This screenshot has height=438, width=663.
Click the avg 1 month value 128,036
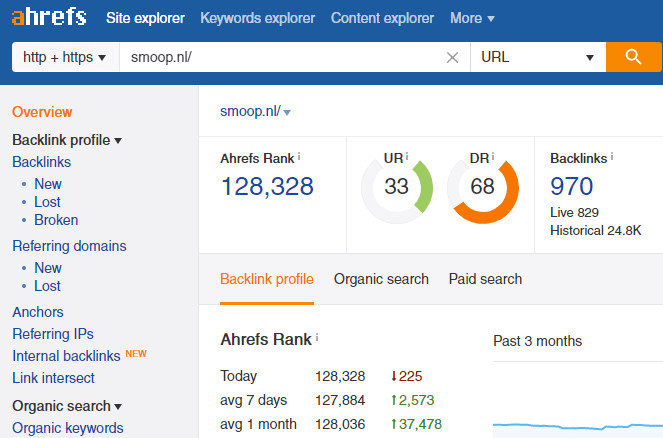click(340, 424)
